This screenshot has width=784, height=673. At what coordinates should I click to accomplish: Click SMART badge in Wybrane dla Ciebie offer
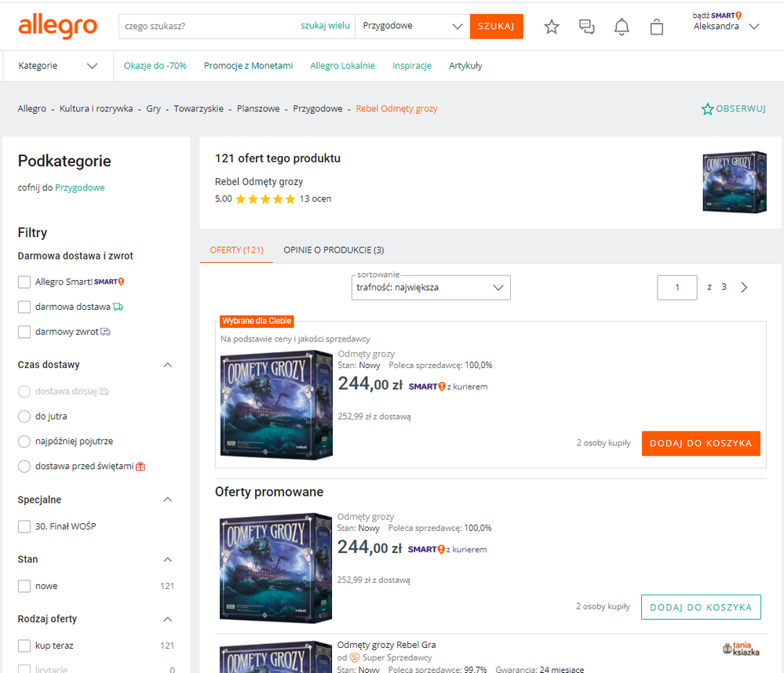(x=427, y=387)
